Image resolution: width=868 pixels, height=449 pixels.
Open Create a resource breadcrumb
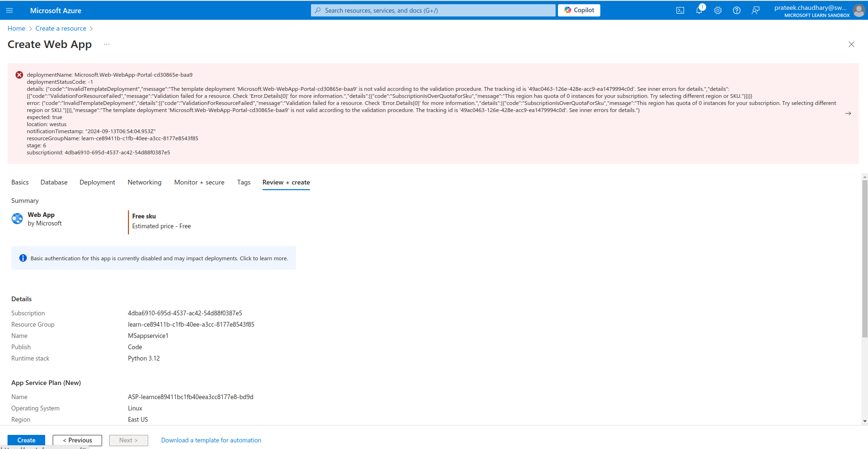pyautogui.click(x=61, y=28)
